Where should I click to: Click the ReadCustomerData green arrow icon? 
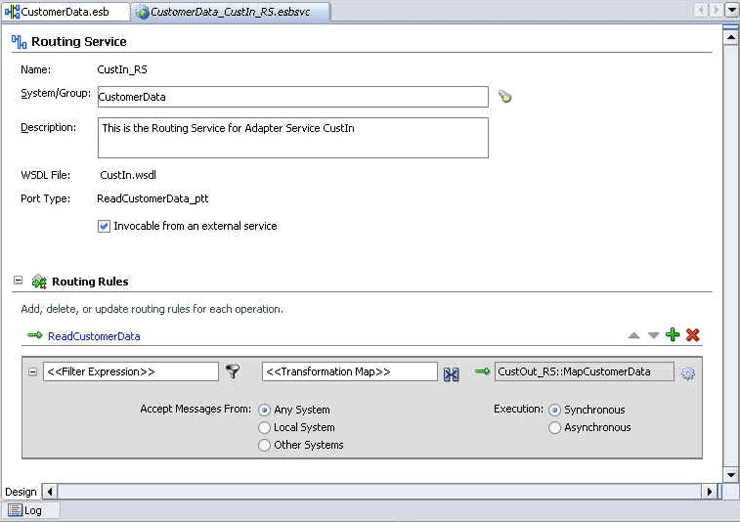[x=35, y=335]
